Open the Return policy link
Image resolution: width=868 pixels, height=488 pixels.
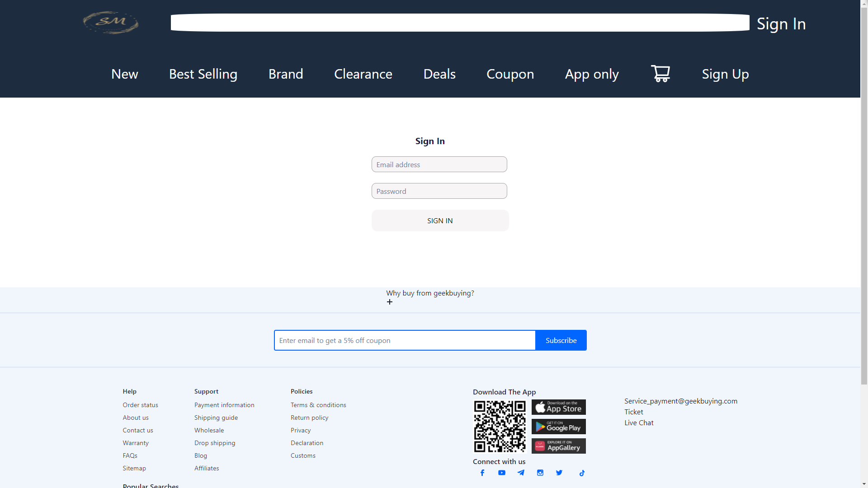[x=310, y=418]
